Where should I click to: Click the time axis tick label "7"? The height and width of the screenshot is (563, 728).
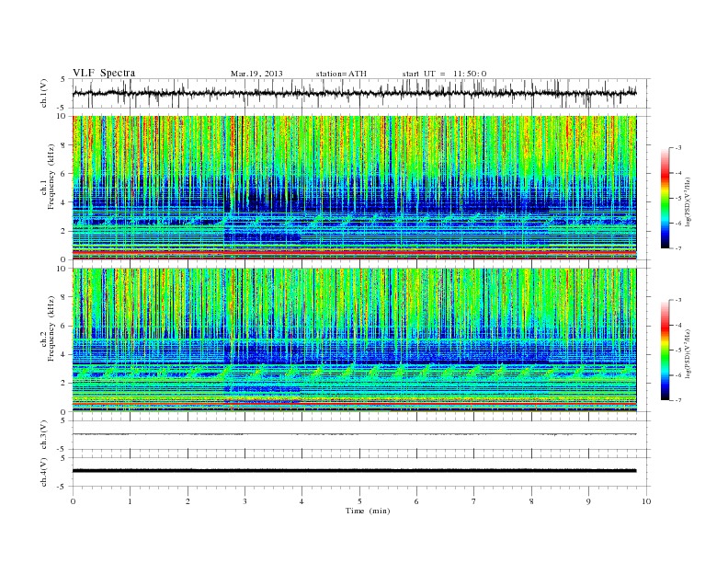[474, 501]
